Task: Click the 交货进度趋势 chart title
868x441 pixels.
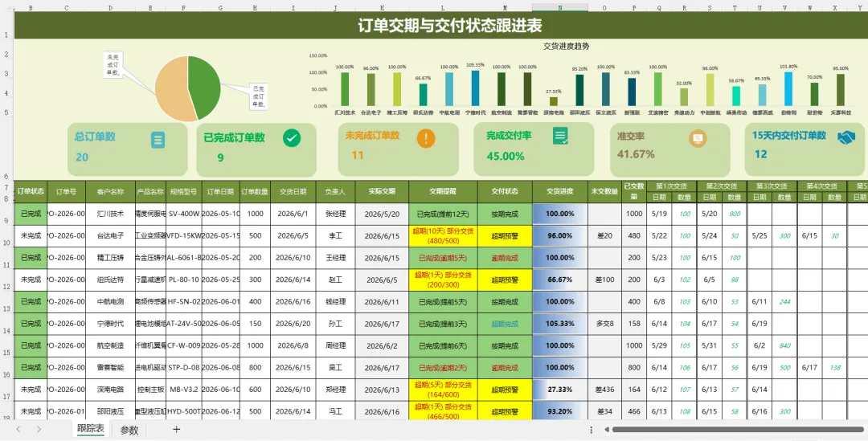Action: tap(566, 47)
